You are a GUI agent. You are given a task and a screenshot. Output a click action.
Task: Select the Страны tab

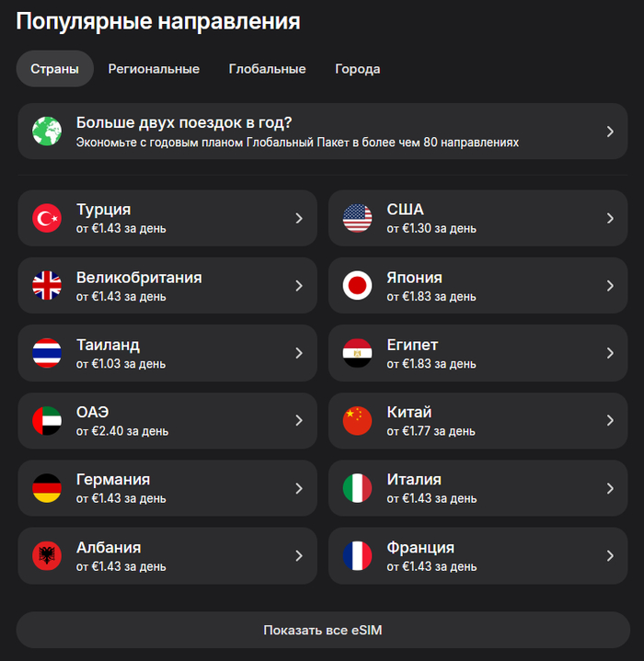coord(55,69)
